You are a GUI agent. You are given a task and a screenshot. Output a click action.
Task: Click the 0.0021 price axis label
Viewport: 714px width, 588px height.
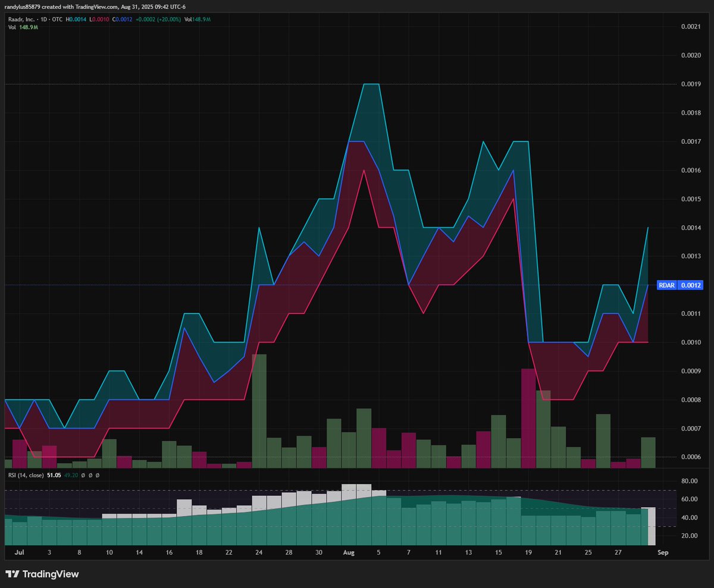tap(690, 27)
